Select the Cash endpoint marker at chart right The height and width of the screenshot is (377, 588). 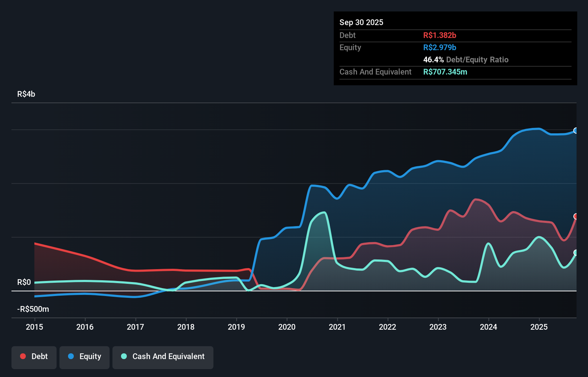click(x=575, y=253)
